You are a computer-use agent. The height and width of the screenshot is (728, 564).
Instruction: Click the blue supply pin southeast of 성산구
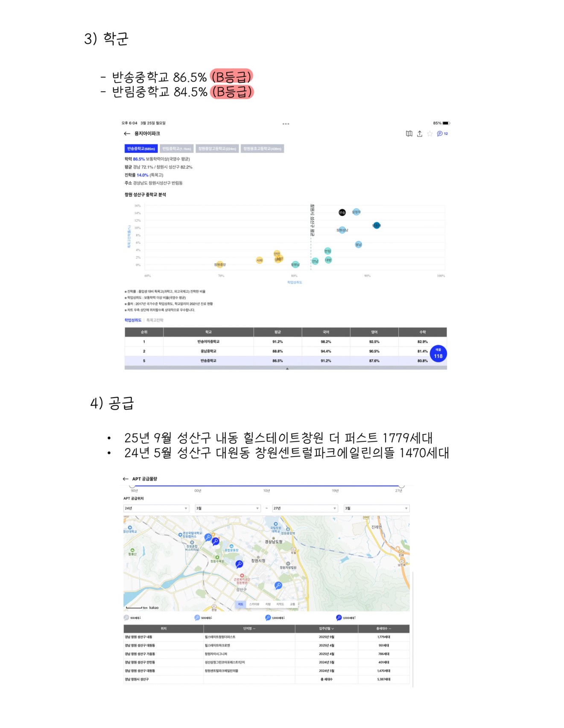tap(278, 585)
